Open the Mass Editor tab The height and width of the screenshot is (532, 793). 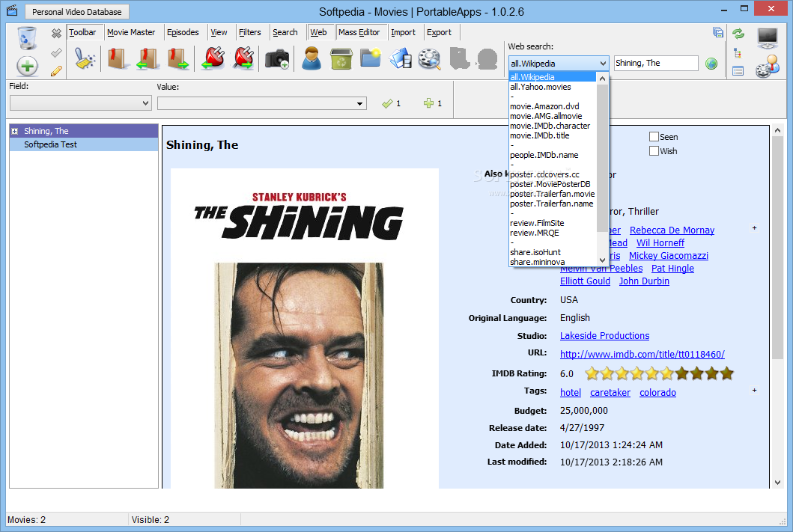(359, 32)
